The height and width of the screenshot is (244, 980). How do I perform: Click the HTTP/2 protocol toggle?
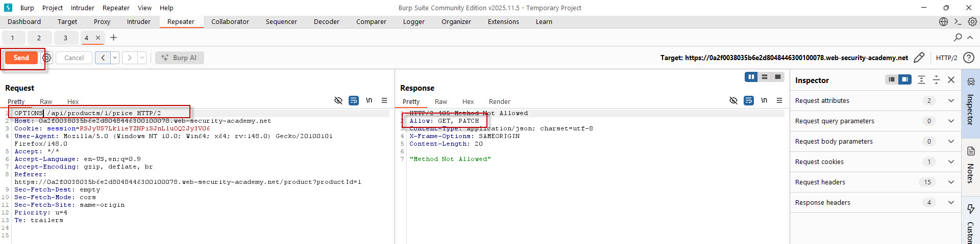click(x=946, y=58)
